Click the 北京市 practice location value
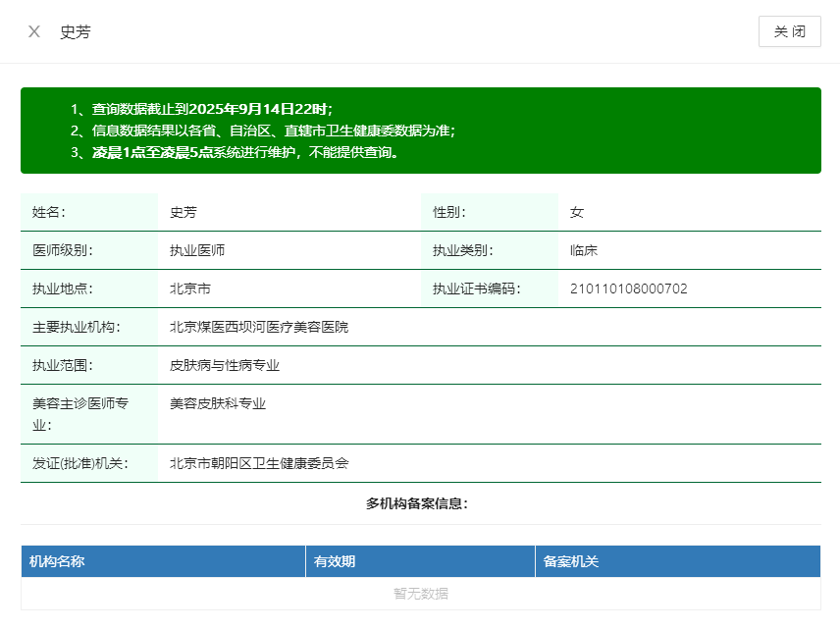Screen dimensions: 840x630 tap(190, 289)
